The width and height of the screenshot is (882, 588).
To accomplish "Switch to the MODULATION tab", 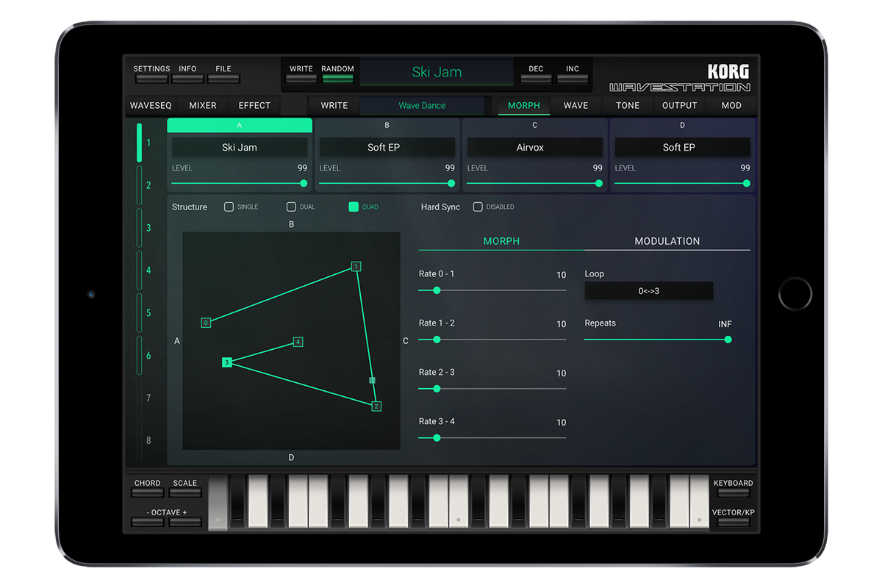I will tap(667, 241).
